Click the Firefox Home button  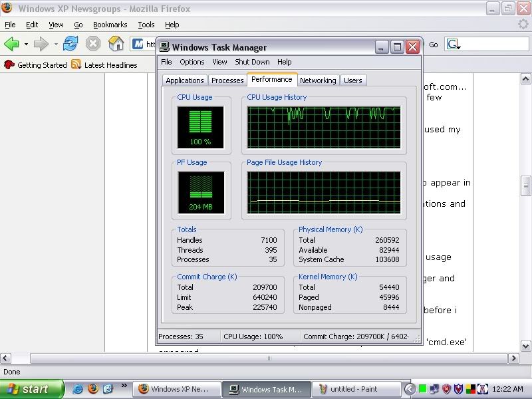tap(116, 44)
